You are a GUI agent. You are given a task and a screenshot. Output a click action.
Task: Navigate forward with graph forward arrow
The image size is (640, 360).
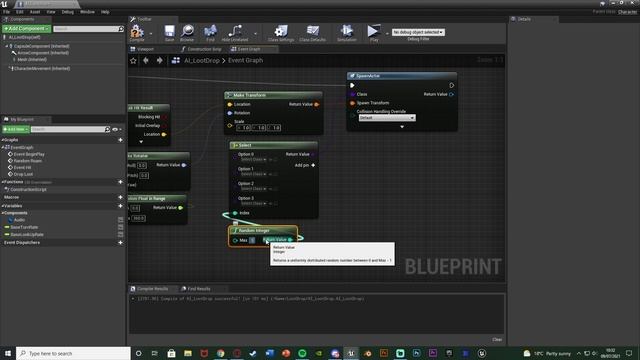point(160,60)
